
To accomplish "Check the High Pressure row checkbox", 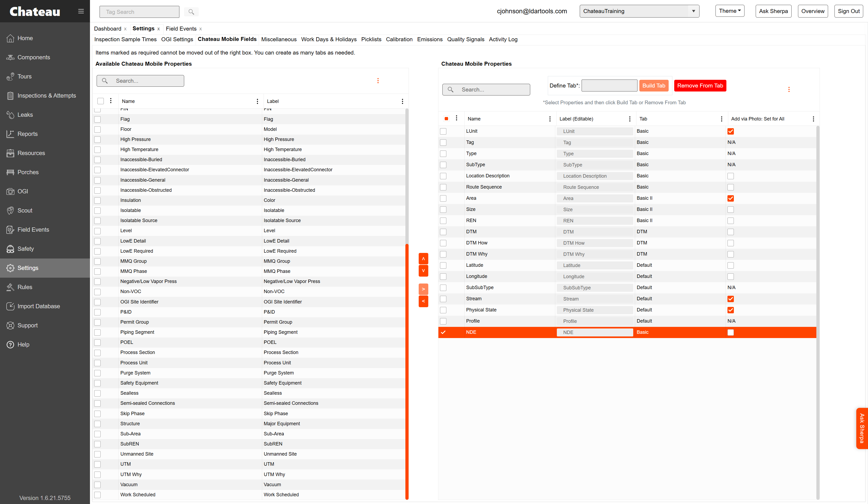I will [97, 139].
